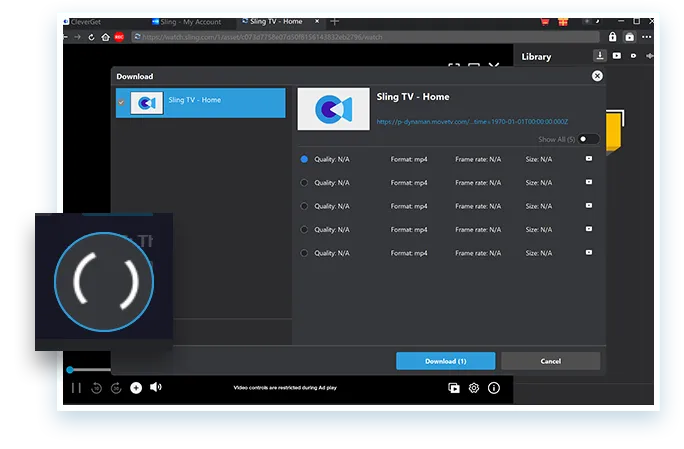Mute the player volume speaker icon

click(x=156, y=387)
